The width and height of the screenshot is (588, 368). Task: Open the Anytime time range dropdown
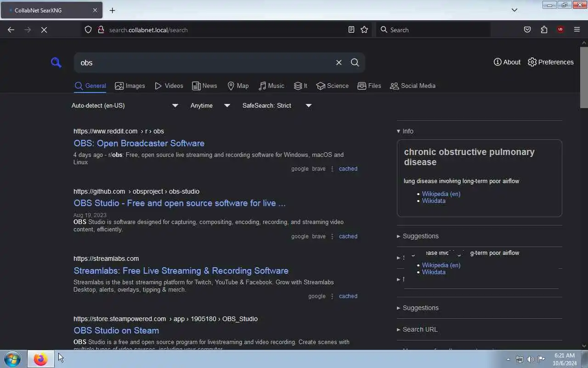click(210, 106)
